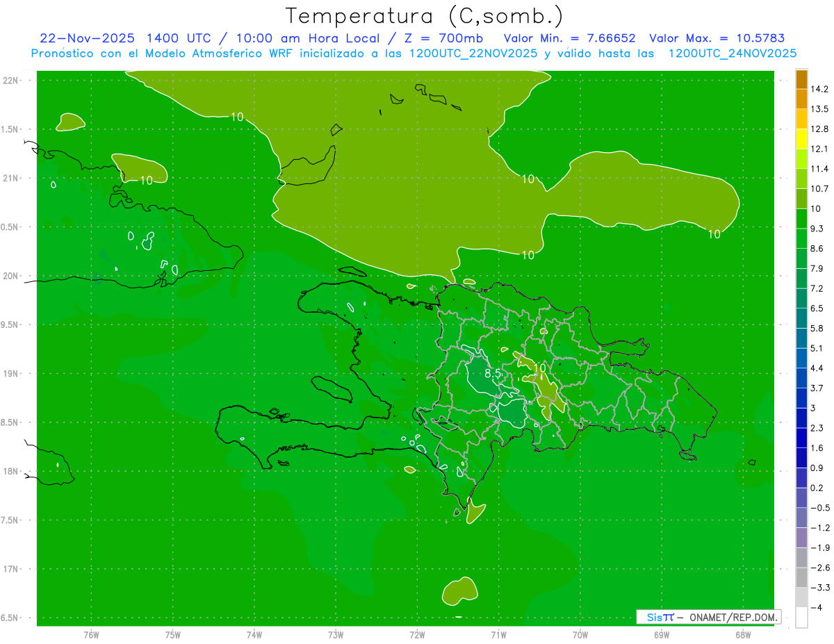Image resolution: width=834 pixels, height=644 pixels.
Task: Click the '74W' longitude axis label
Action: (x=254, y=634)
